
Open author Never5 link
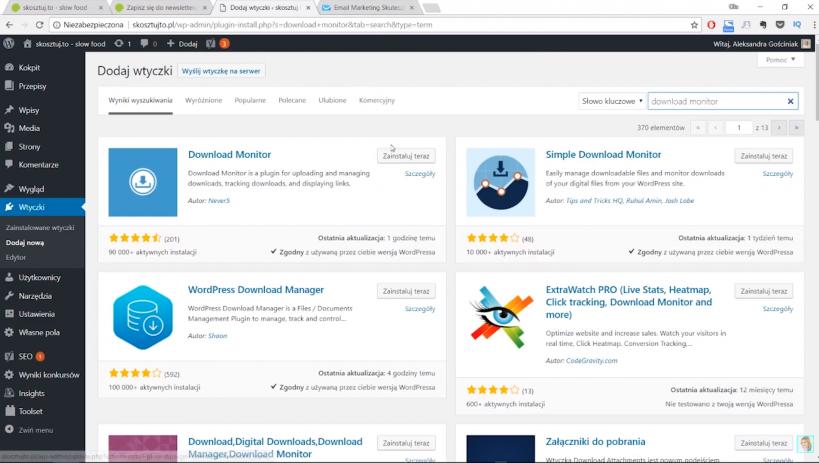click(219, 201)
